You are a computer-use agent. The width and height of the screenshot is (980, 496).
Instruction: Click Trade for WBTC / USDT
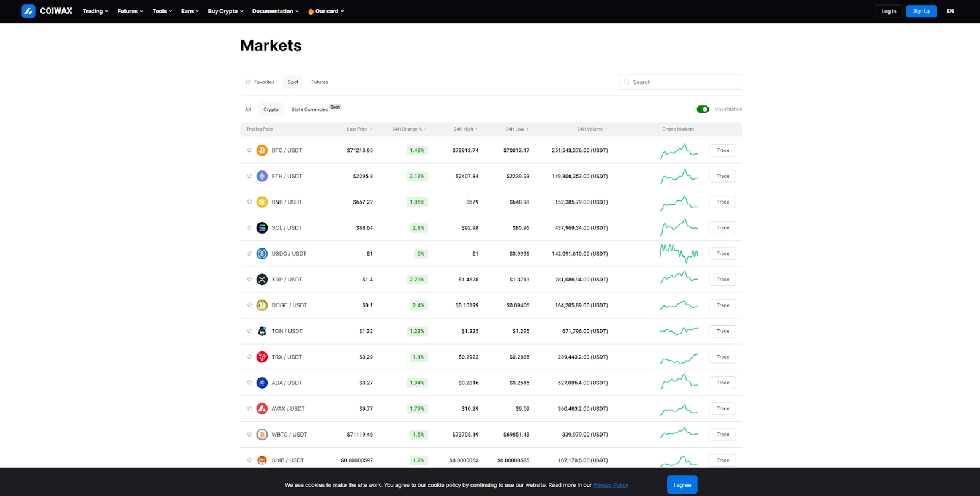(723, 434)
